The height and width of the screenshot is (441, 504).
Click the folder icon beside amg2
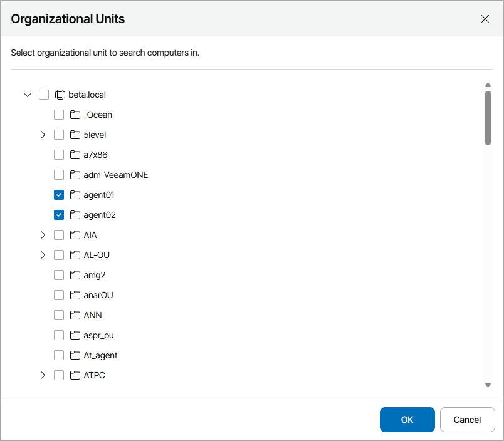pos(75,275)
